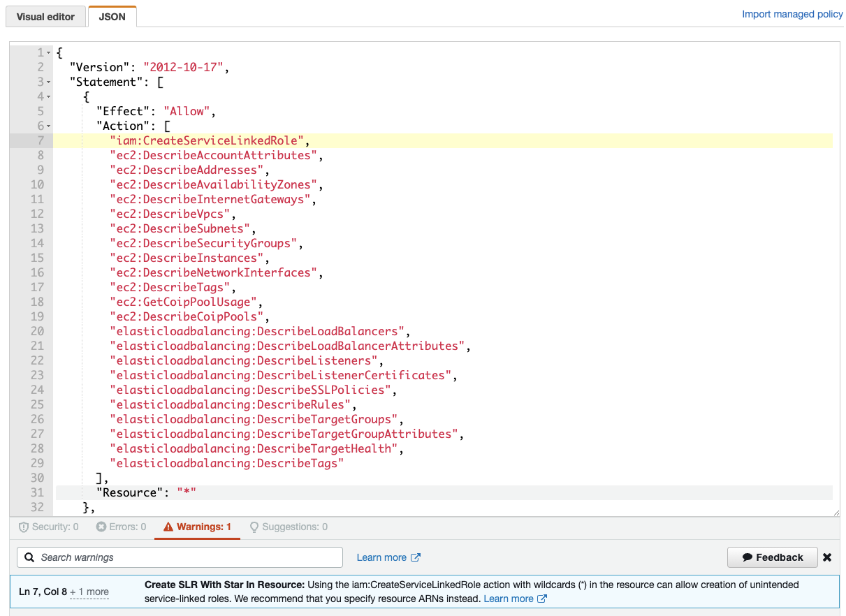Click the Suggestions lightbulb icon
Viewport: 846px width, 616px height.
point(254,527)
